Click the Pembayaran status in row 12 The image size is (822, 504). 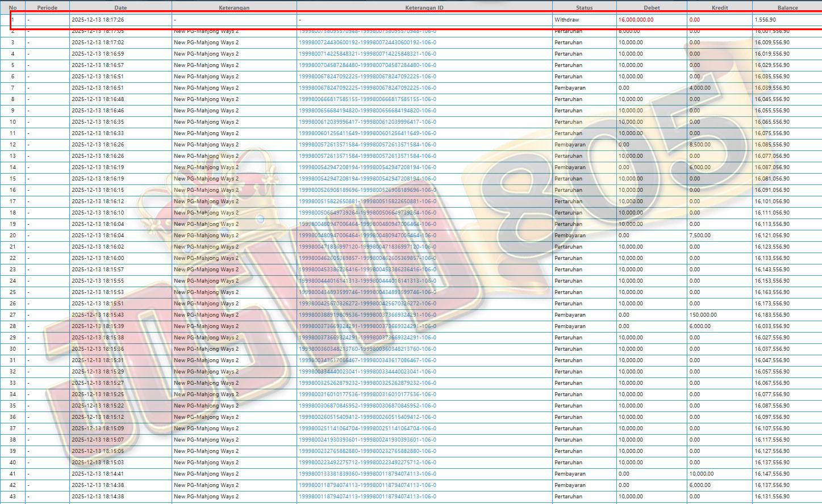[570, 145]
